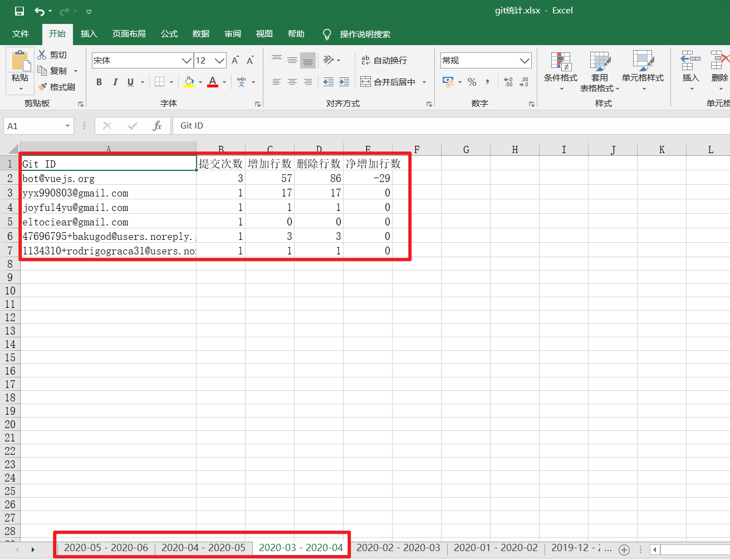Click 合并后居中 merge and center
Screen dimensions: 730x560
click(388, 82)
